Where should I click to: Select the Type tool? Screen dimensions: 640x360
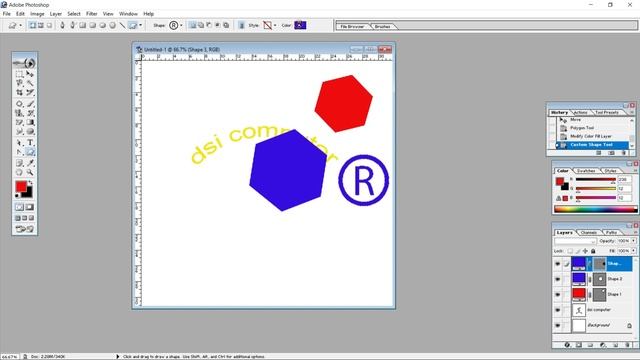tap(30, 143)
